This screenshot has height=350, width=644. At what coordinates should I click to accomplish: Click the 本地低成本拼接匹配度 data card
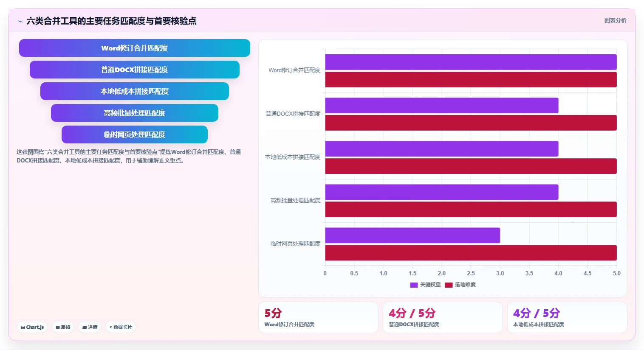pyautogui.click(x=567, y=317)
